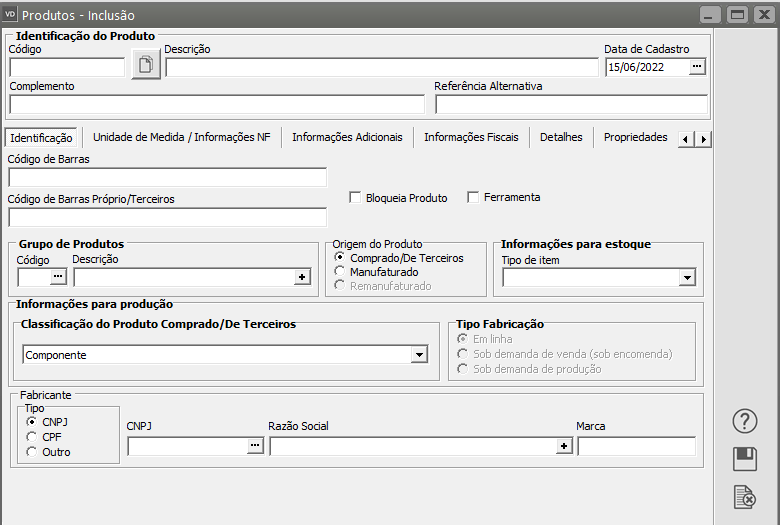The height and width of the screenshot is (525, 780).
Task: Click plus button in Grupo de Produtos Descrição
Action: tap(301, 277)
